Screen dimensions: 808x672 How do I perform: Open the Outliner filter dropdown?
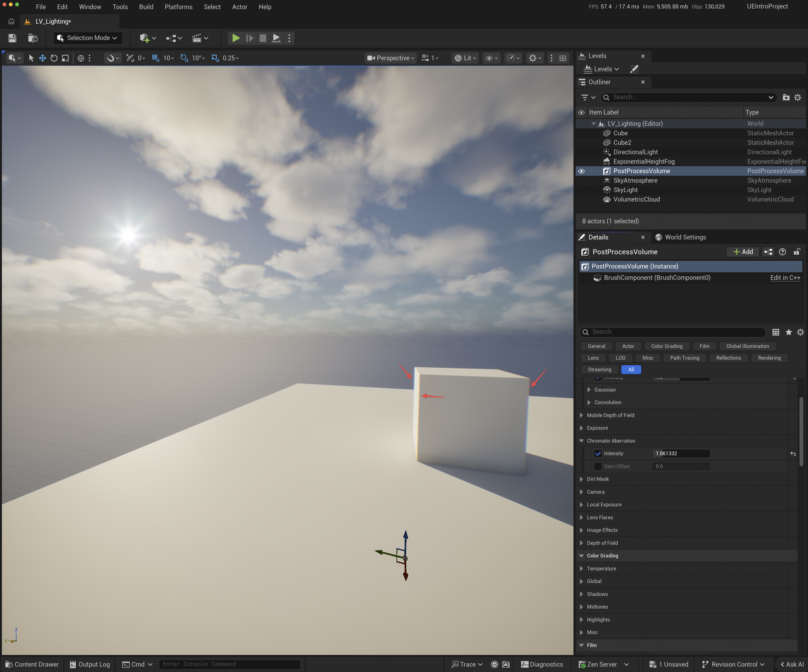point(588,97)
